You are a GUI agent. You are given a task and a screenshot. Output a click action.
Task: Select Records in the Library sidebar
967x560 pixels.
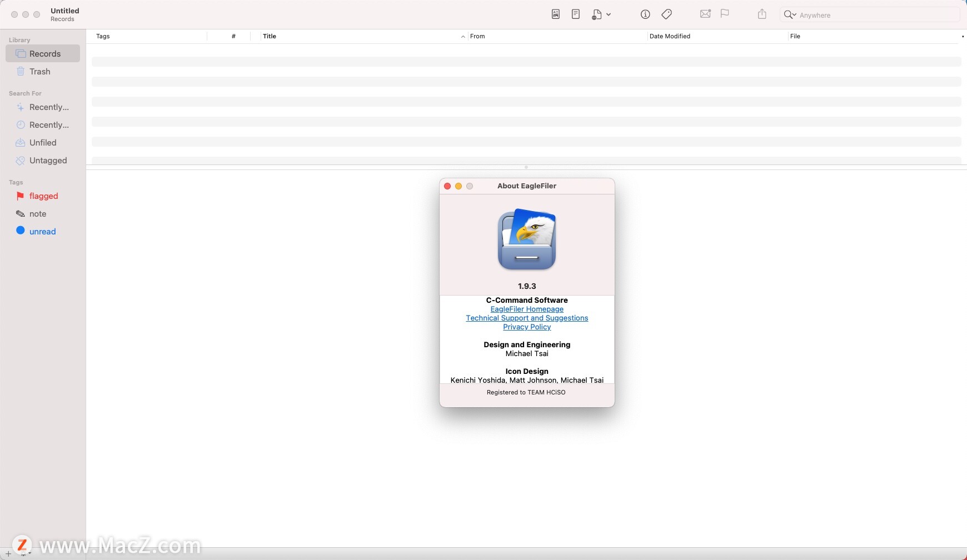[43, 54]
